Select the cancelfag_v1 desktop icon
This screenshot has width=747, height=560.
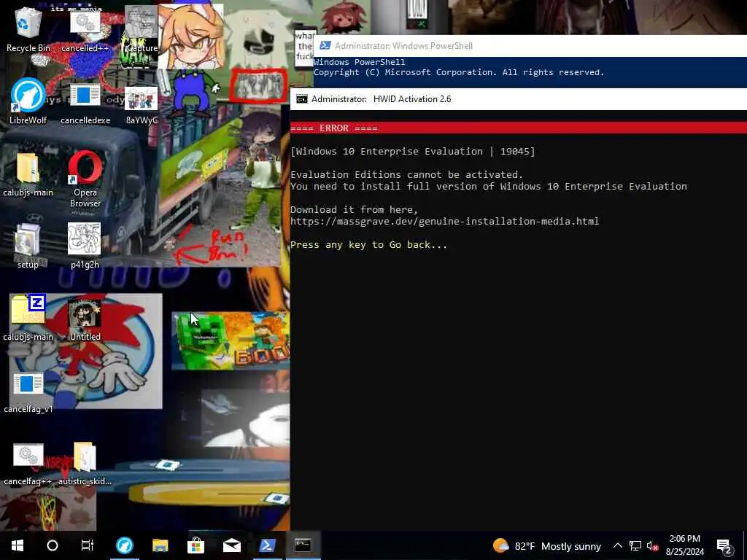click(28, 393)
